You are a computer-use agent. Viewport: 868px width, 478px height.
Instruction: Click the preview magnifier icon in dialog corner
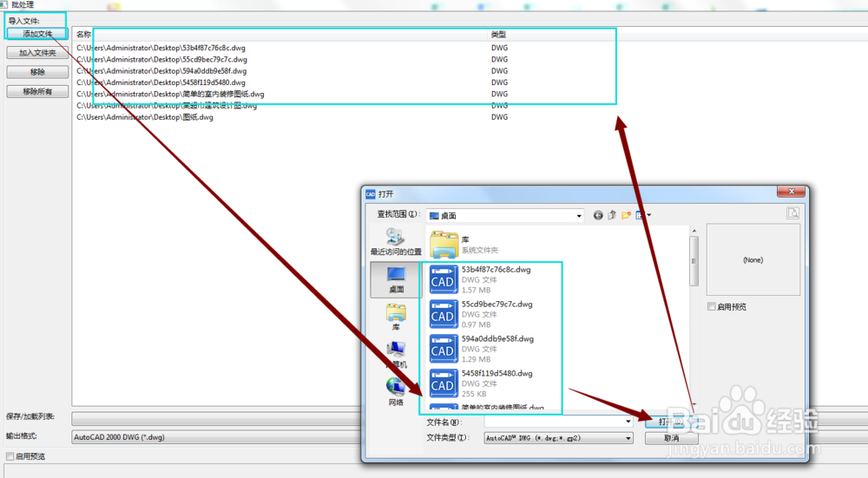792,213
